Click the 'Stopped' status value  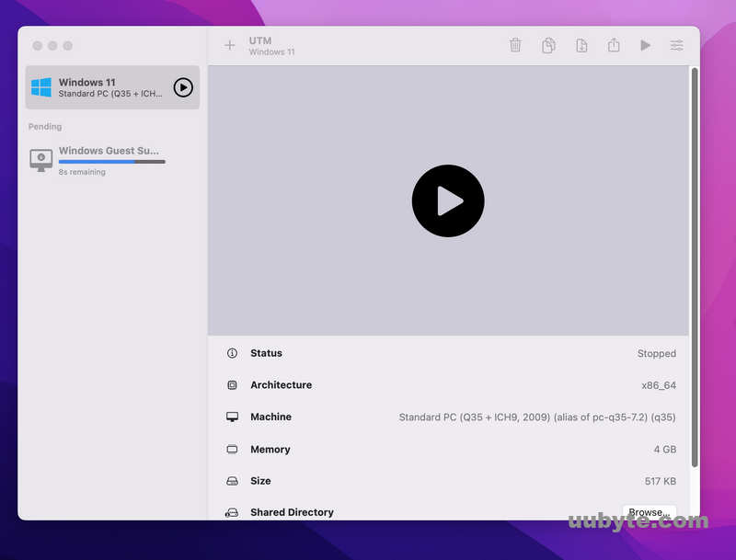pyautogui.click(x=656, y=354)
